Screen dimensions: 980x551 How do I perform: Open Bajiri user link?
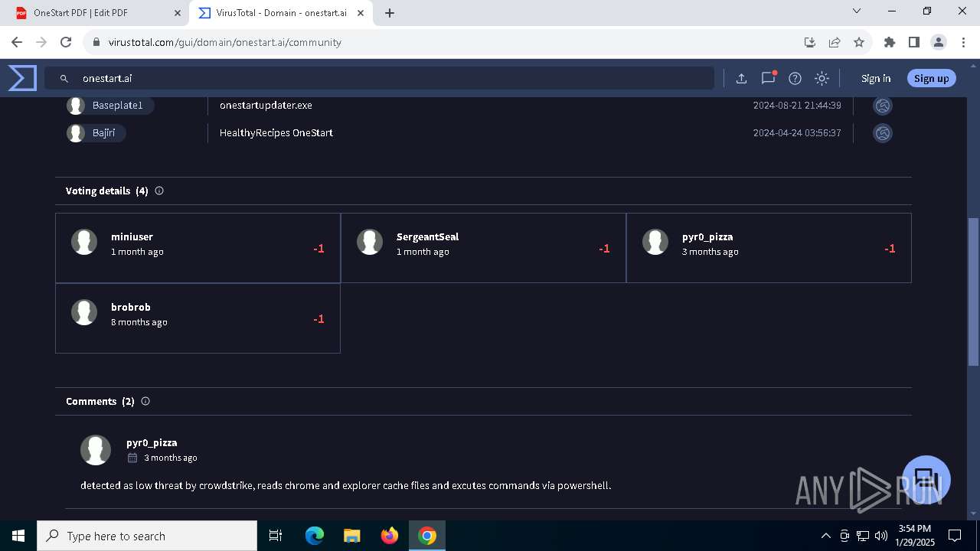104,133
